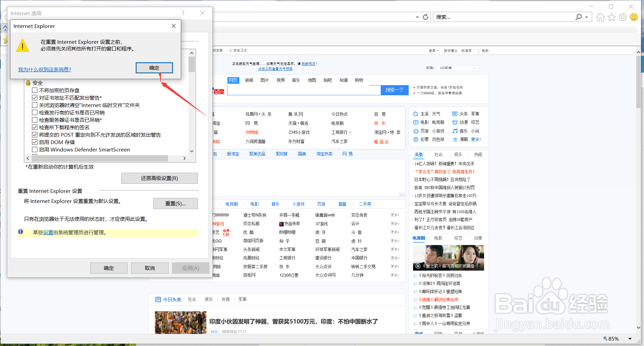This screenshot has height=346, width=644.
Task: Click the 漫画 list icon
Action: [455, 139]
